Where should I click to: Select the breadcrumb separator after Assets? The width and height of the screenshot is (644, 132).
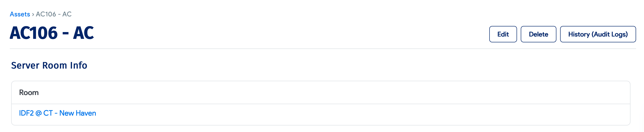point(33,14)
